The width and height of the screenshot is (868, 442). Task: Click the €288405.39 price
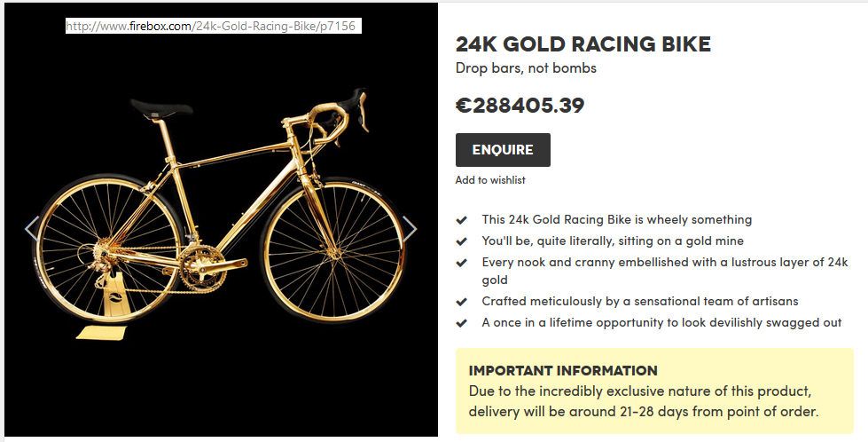(x=520, y=106)
